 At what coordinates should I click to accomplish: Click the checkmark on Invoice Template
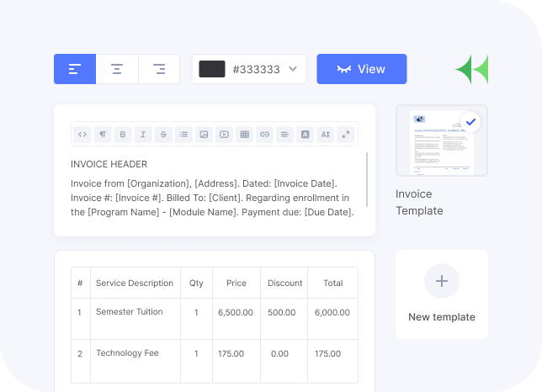(470, 122)
